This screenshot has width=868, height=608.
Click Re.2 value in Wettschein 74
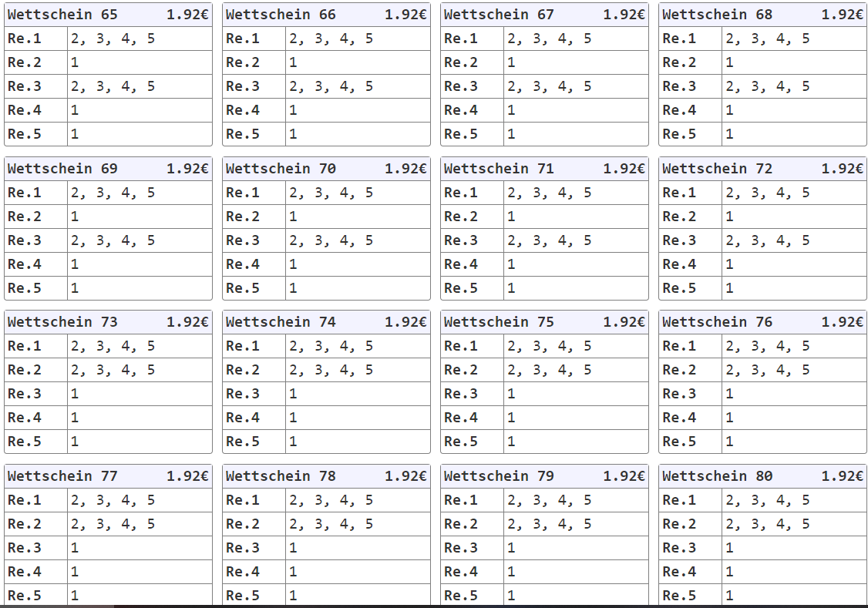tap(331, 370)
